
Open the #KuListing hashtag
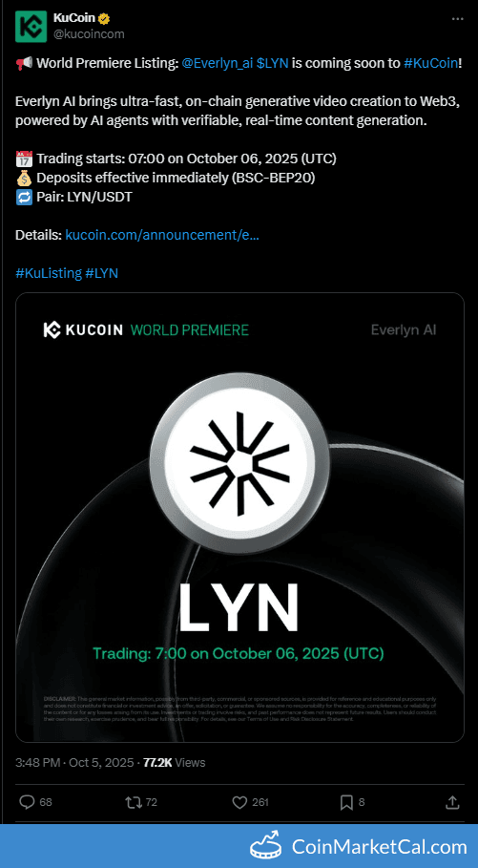click(x=49, y=273)
